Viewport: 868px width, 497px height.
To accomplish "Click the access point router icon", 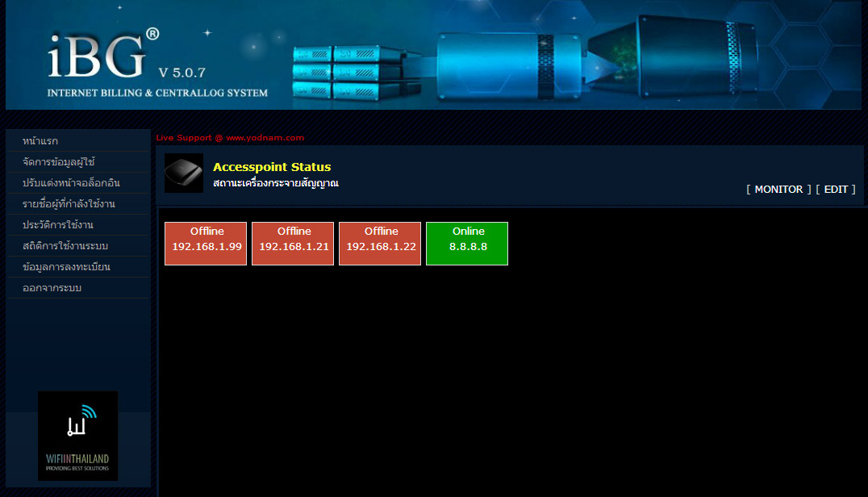I will coord(184,173).
